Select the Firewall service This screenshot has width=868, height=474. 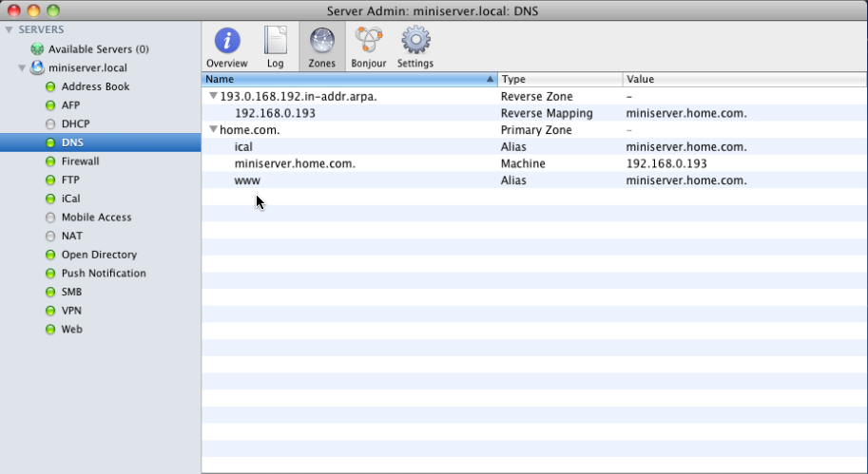pos(80,161)
